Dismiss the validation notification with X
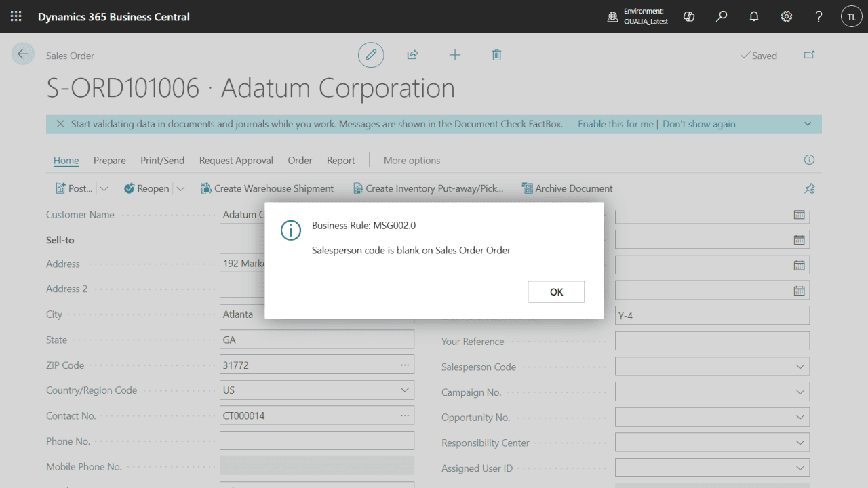Viewport: 868px width, 488px height. [60, 124]
